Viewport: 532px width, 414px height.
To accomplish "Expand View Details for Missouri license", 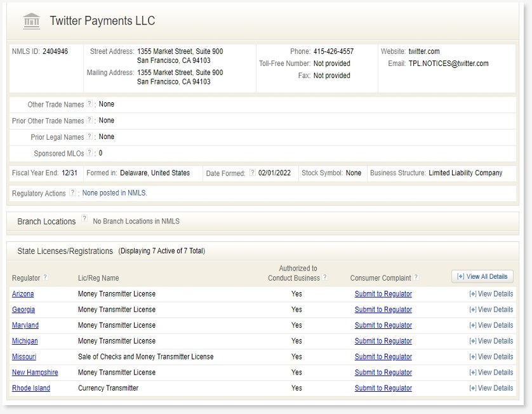I will pos(491,357).
